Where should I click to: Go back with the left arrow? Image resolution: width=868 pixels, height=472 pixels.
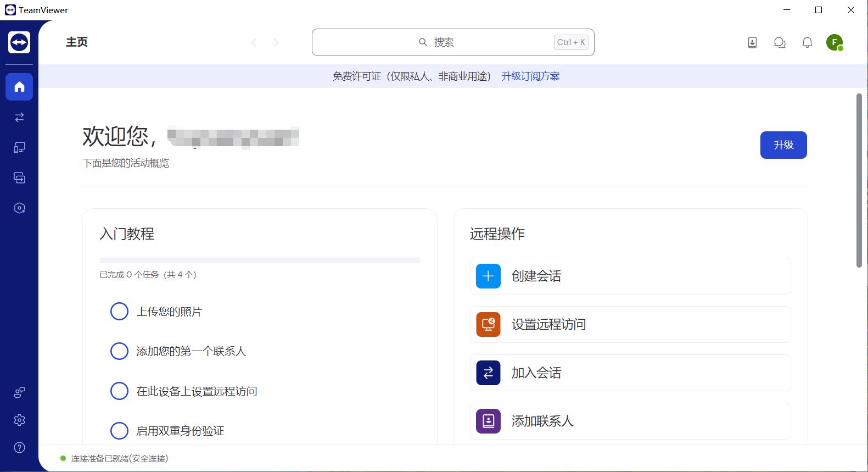click(x=254, y=42)
